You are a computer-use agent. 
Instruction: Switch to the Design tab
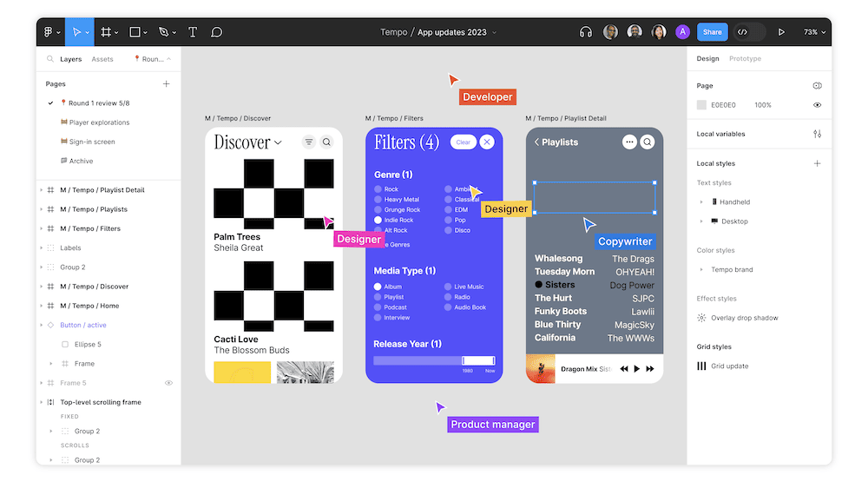click(x=707, y=58)
